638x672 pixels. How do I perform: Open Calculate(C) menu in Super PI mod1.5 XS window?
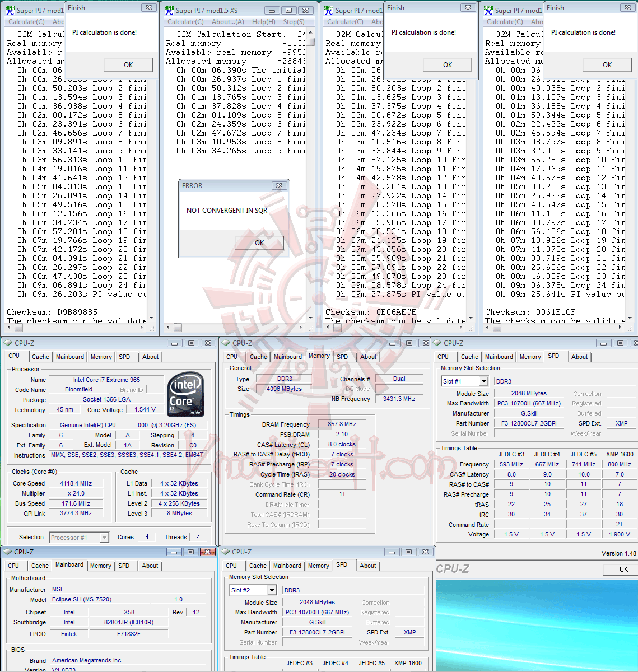185,22
